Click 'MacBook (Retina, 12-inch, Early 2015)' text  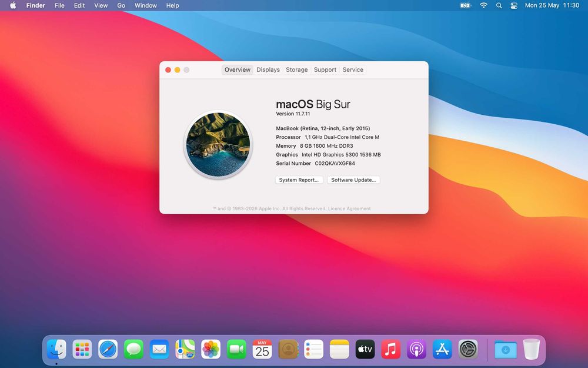[x=323, y=128]
